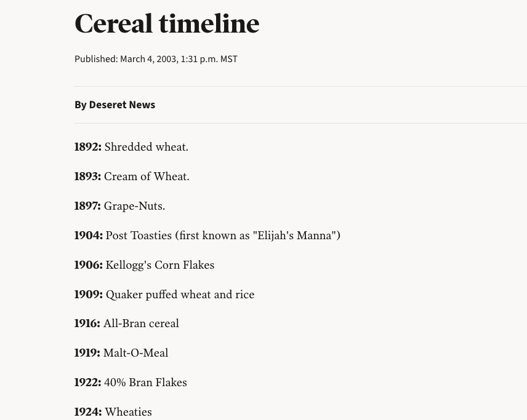Open the Deseret News byline link

point(122,105)
